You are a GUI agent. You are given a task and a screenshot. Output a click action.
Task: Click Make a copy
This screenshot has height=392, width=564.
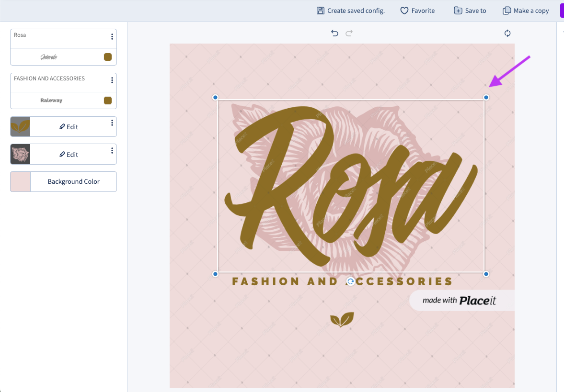(x=526, y=11)
